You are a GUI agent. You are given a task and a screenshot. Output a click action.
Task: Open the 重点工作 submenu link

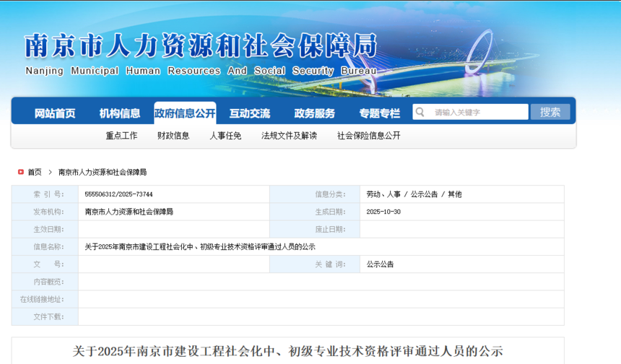[121, 136]
